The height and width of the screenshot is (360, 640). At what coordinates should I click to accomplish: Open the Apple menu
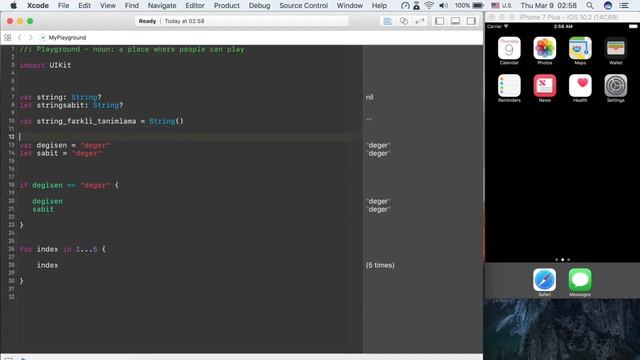[x=13, y=5]
